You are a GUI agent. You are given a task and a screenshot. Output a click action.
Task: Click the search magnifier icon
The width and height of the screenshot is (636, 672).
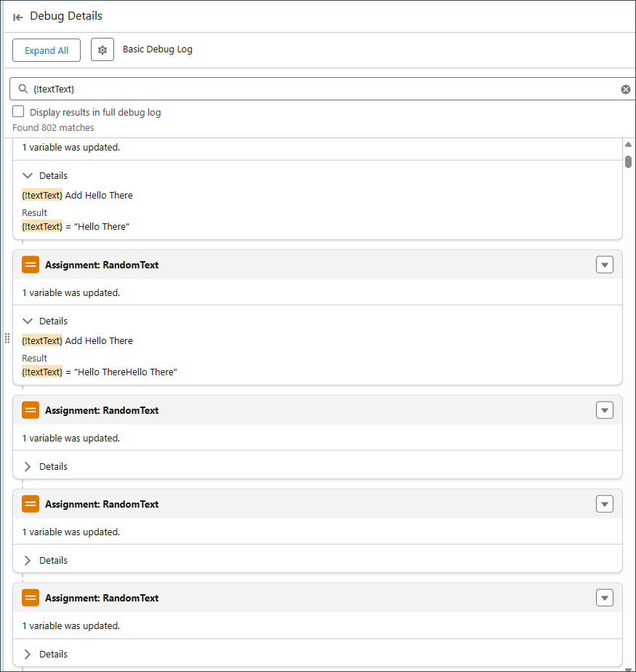tap(23, 89)
